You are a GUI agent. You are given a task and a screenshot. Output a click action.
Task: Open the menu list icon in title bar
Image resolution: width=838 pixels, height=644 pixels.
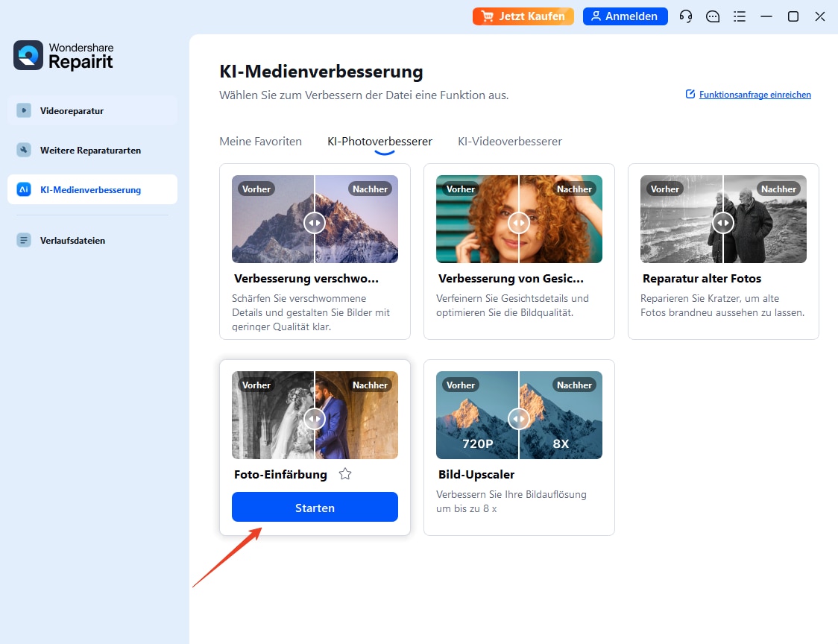pyautogui.click(x=740, y=16)
